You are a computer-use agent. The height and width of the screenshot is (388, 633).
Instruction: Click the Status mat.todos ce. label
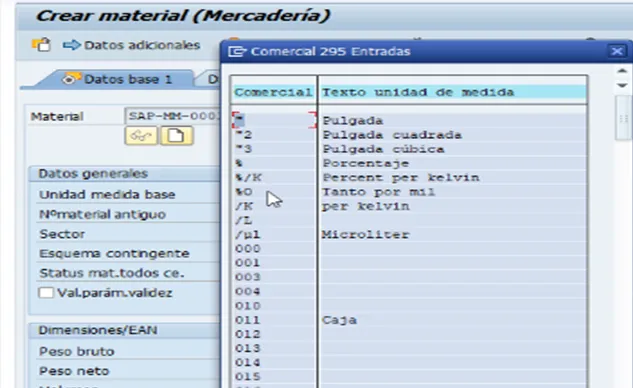[112, 273]
